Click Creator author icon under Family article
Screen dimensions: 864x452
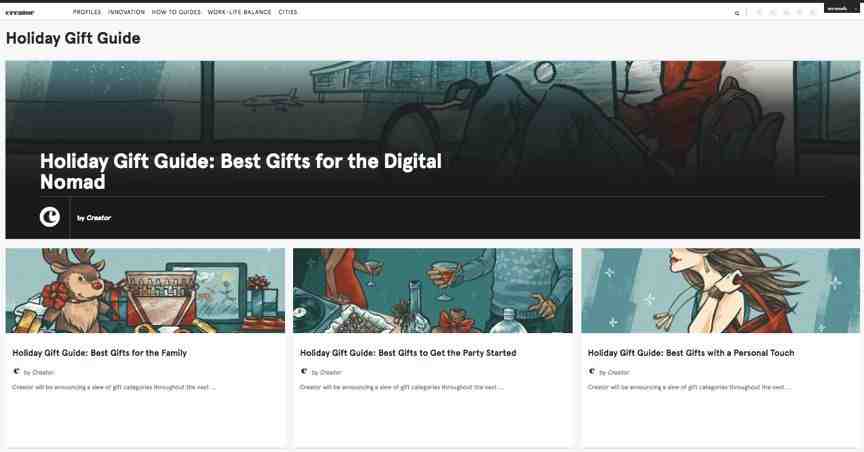[x=17, y=372]
